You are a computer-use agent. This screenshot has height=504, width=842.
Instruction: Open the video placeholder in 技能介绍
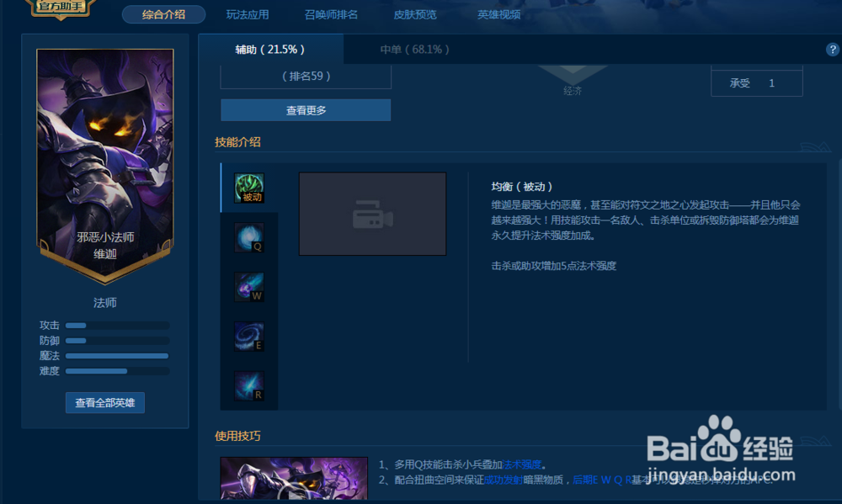click(x=372, y=213)
